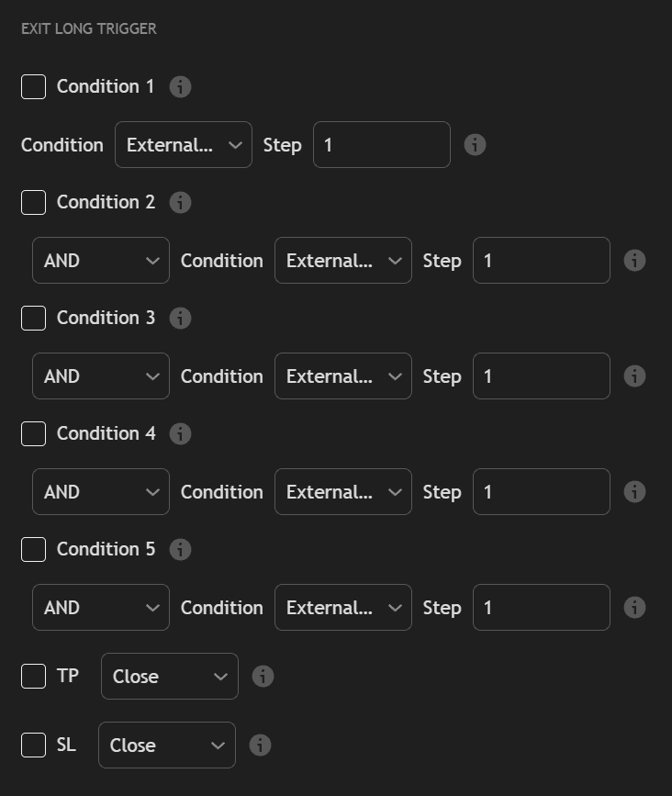Enable the Condition 1 checkbox
The width and height of the screenshot is (672, 796).
tap(33, 86)
